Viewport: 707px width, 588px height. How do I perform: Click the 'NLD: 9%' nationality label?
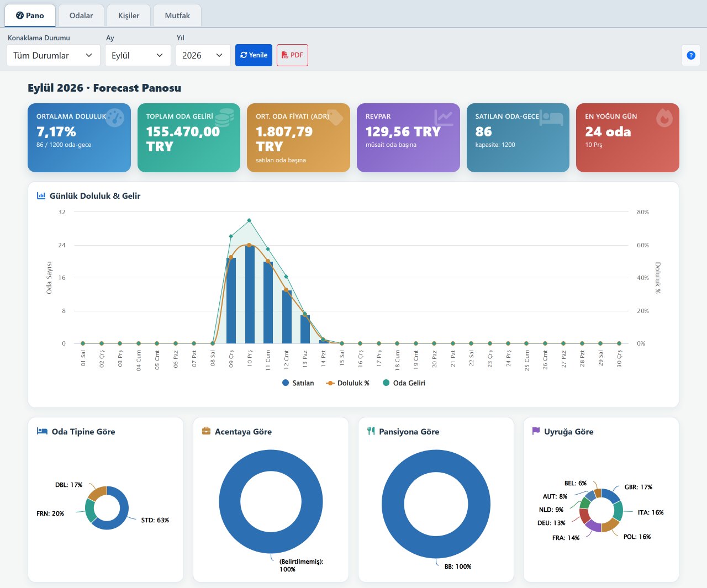click(x=551, y=510)
